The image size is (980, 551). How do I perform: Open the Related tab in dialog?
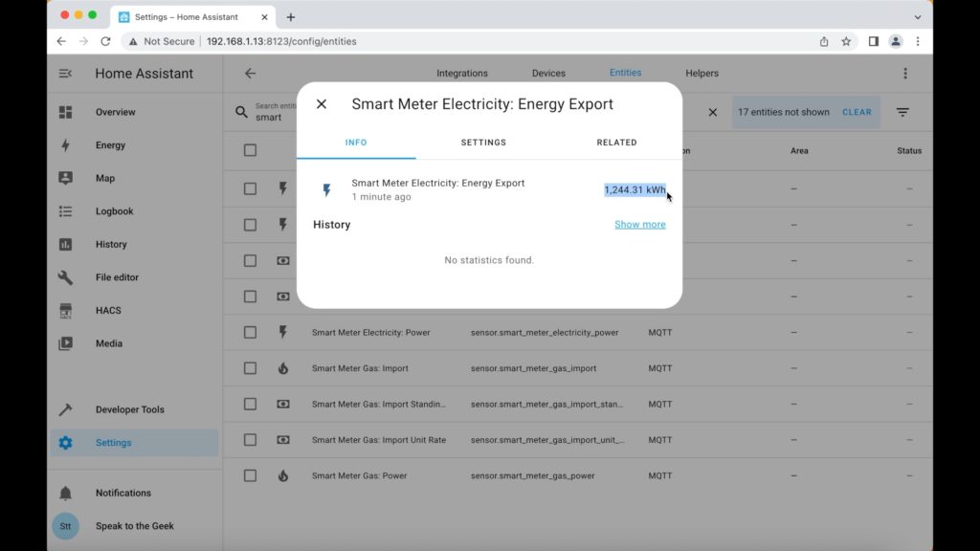(617, 143)
